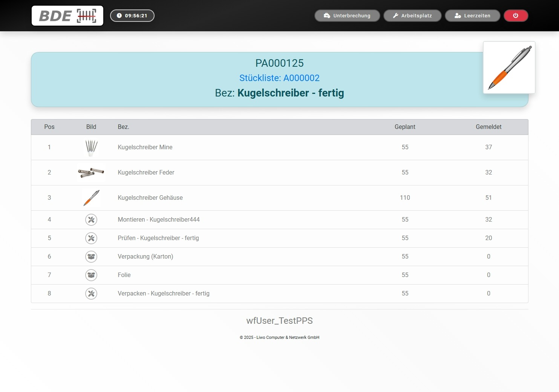Click the wfUser_TestPPS user name

279,321
